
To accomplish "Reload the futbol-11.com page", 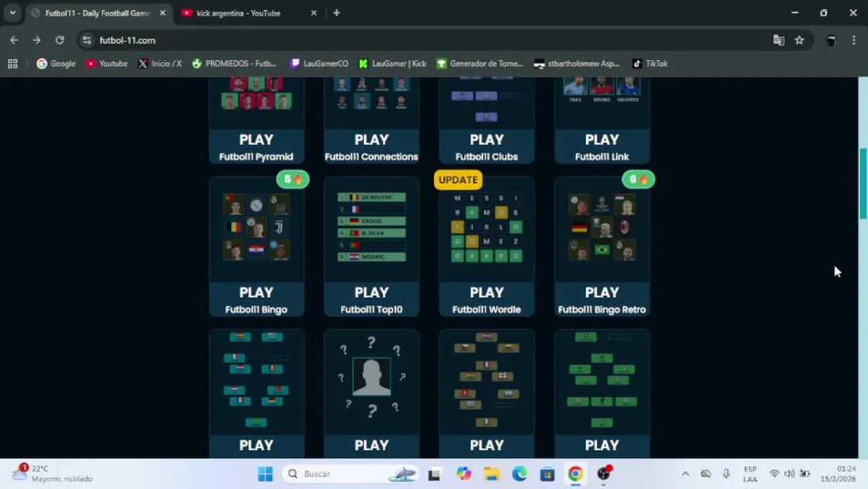I will point(60,41).
